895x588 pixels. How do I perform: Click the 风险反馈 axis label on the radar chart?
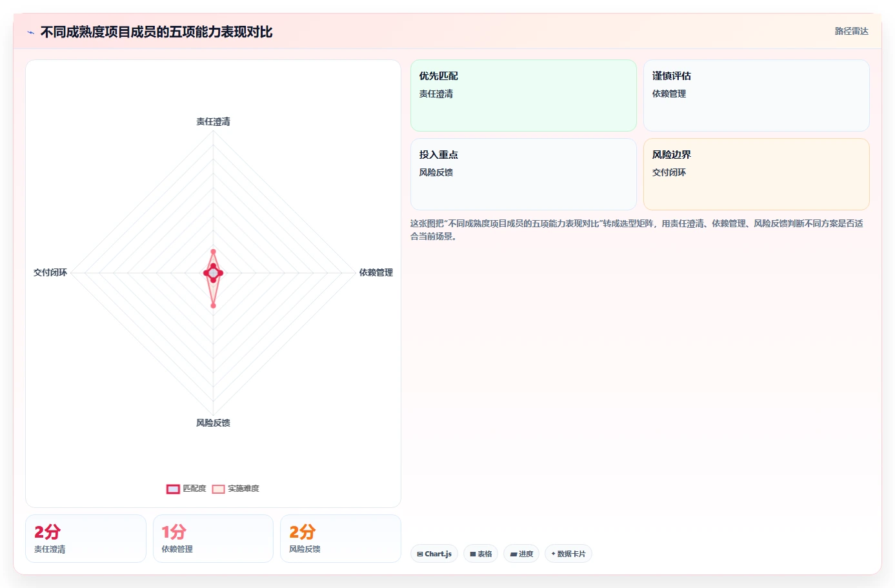(x=213, y=423)
